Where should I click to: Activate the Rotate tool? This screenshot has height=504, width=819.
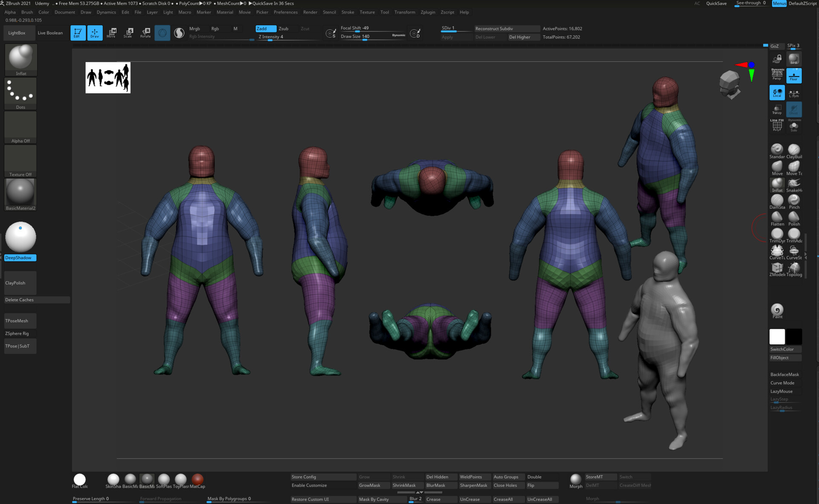145,32
